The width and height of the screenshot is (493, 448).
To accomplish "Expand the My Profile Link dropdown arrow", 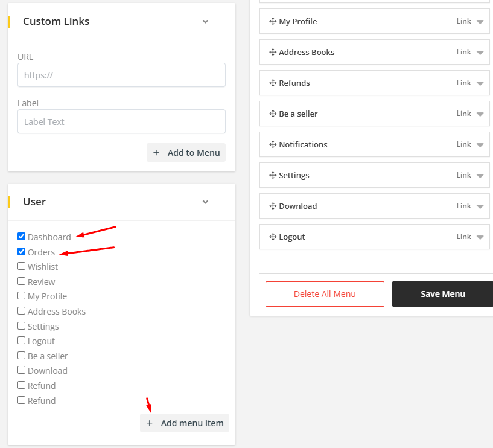I will pos(480,22).
